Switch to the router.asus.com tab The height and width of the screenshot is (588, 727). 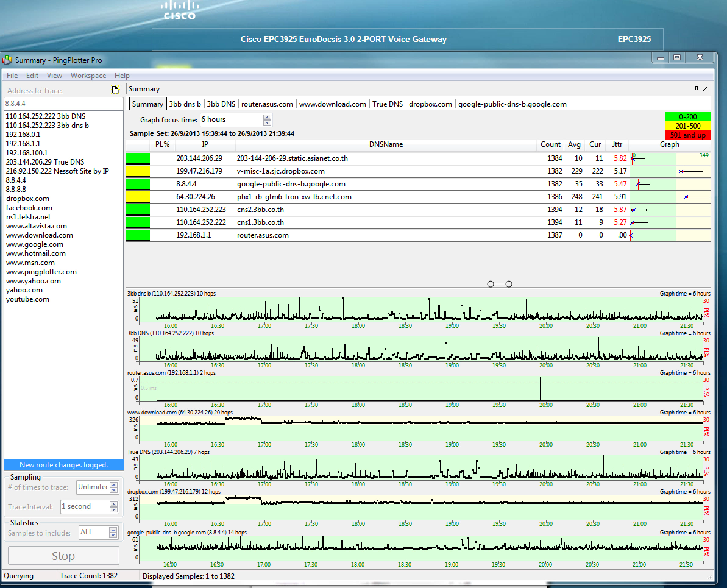[x=267, y=104]
